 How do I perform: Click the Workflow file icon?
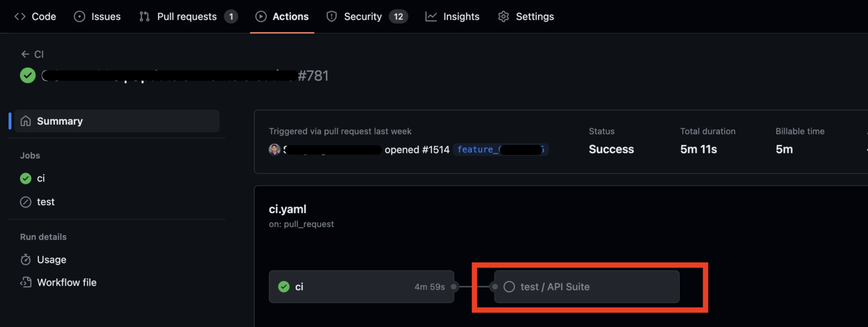tap(25, 282)
